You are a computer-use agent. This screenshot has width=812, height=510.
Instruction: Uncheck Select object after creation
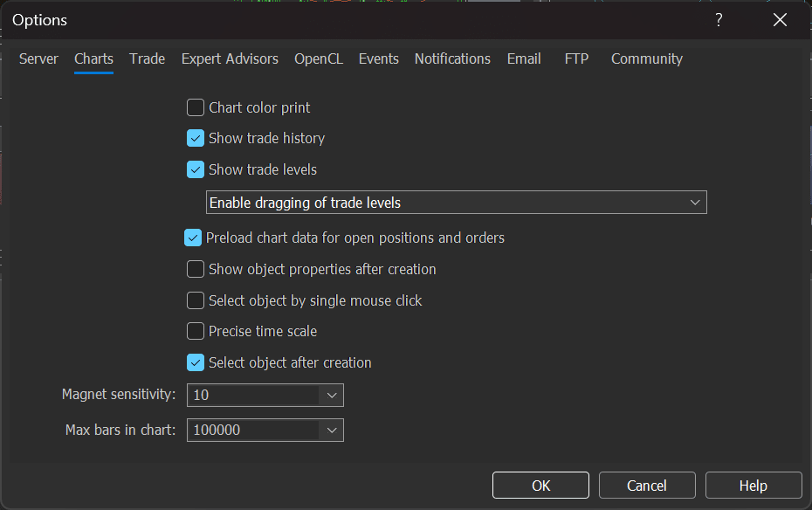click(196, 362)
